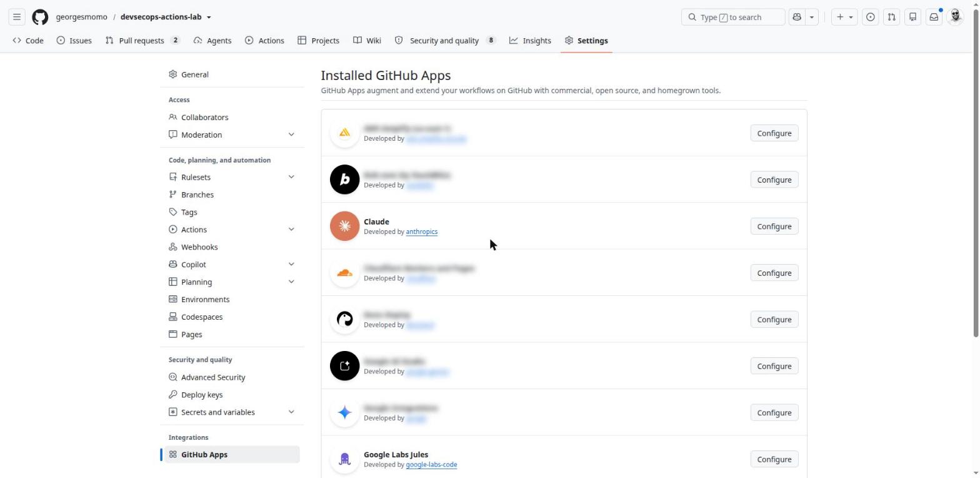The image size is (980, 478).
Task: Click the Deno Deploy app logo
Action: 344,319
